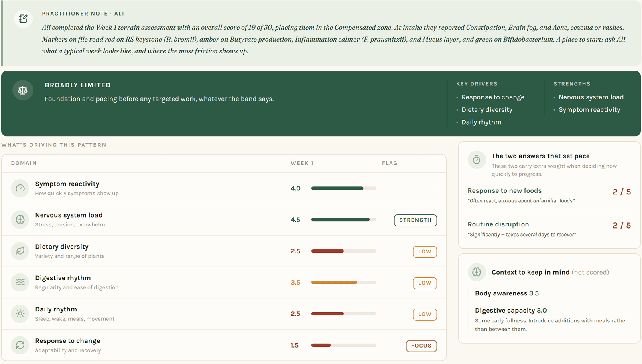Click the 'WEEK 1' column header
Screen dimensions: 642x364
pyautogui.click(x=302, y=163)
